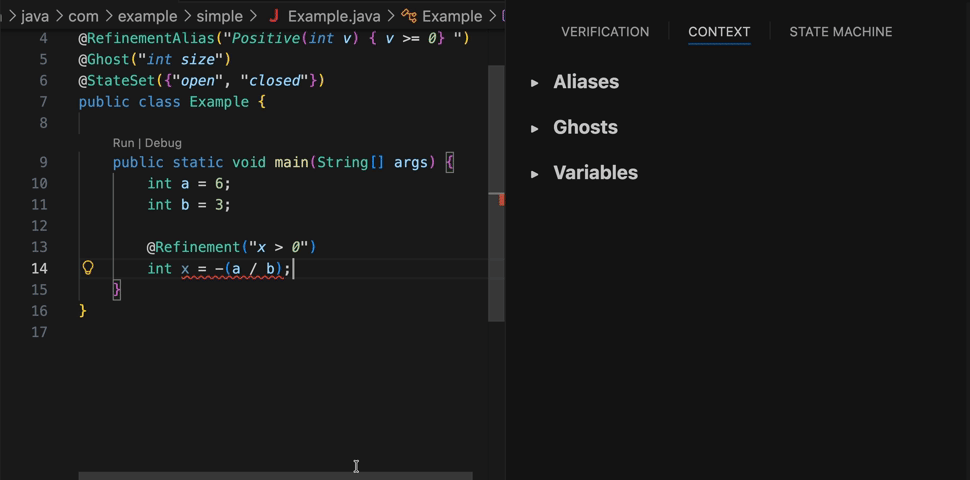Open the java breadcrumb segment
Image resolution: width=970 pixels, height=480 pixels.
pos(35,15)
